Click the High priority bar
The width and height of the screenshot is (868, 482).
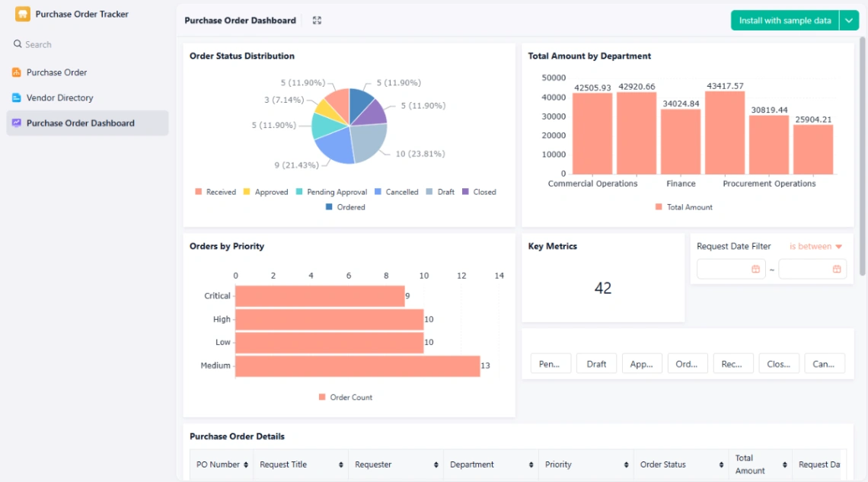click(330, 319)
